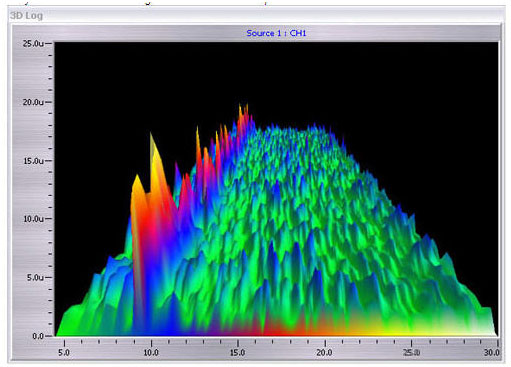Click the 5.0u label on the vertical axis
This screenshot has height=367, width=511.
tap(35, 277)
